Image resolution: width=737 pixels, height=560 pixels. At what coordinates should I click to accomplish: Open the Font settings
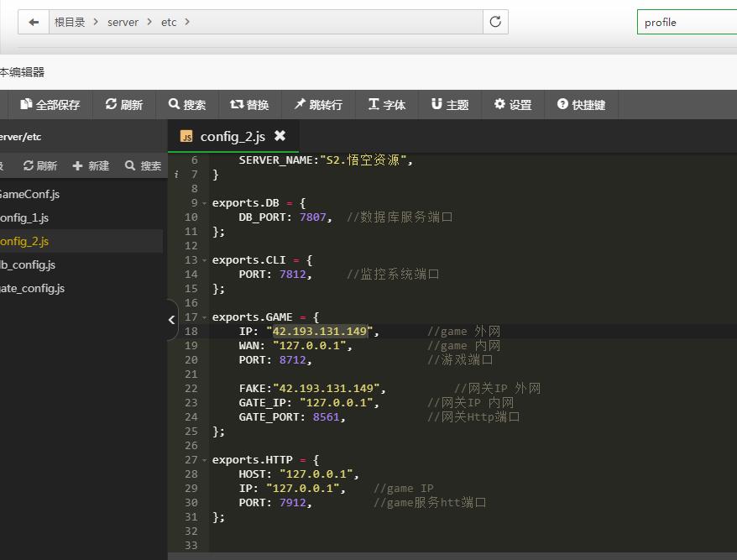click(x=386, y=105)
